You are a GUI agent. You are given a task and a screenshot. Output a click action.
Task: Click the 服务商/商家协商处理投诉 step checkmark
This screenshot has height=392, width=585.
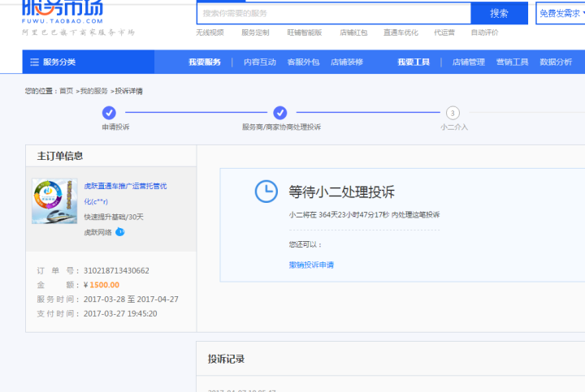(280, 113)
